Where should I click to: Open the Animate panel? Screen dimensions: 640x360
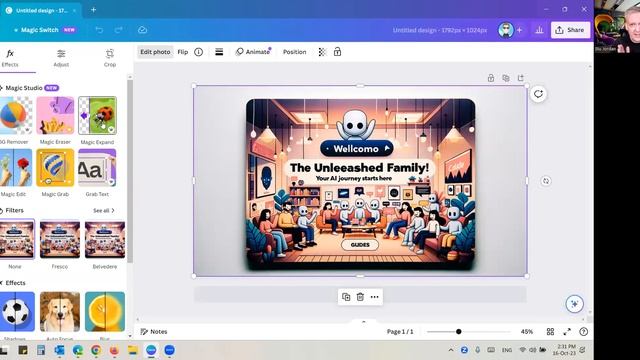point(253,52)
